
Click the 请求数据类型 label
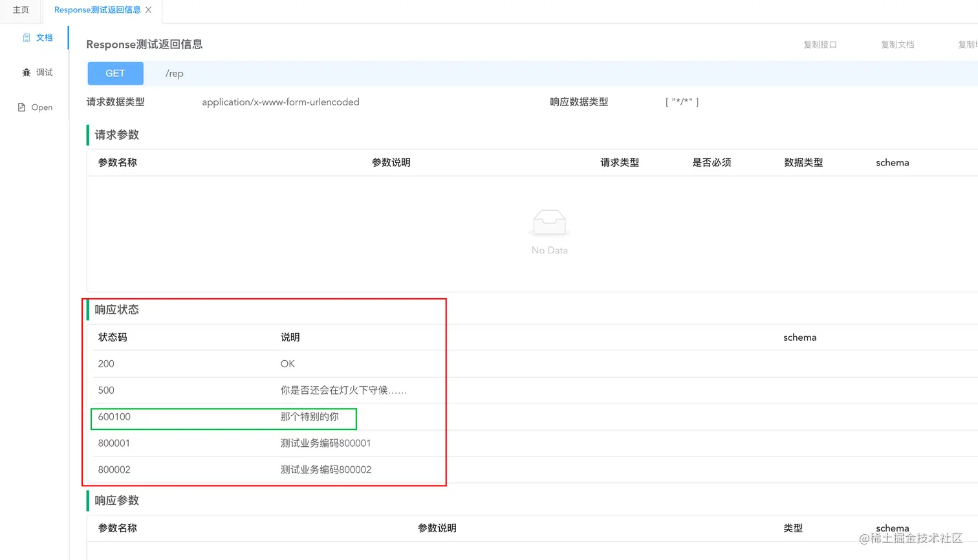click(116, 102)
